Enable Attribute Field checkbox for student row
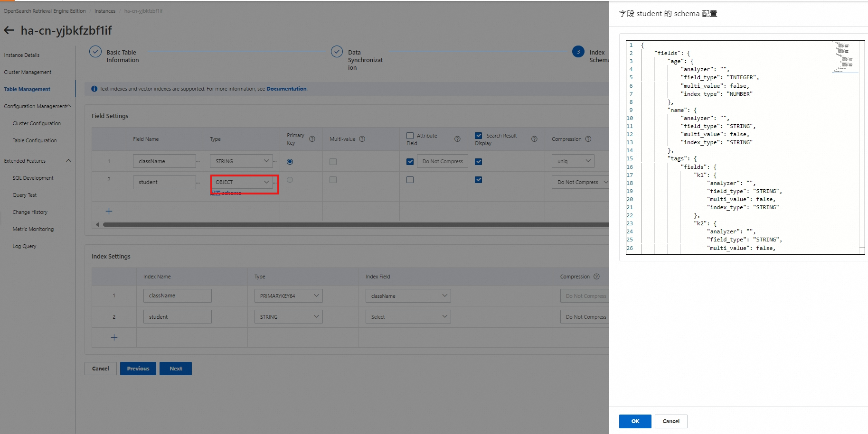Image resolution: width=868 pixels, height=434 pixels. (410, 180)
